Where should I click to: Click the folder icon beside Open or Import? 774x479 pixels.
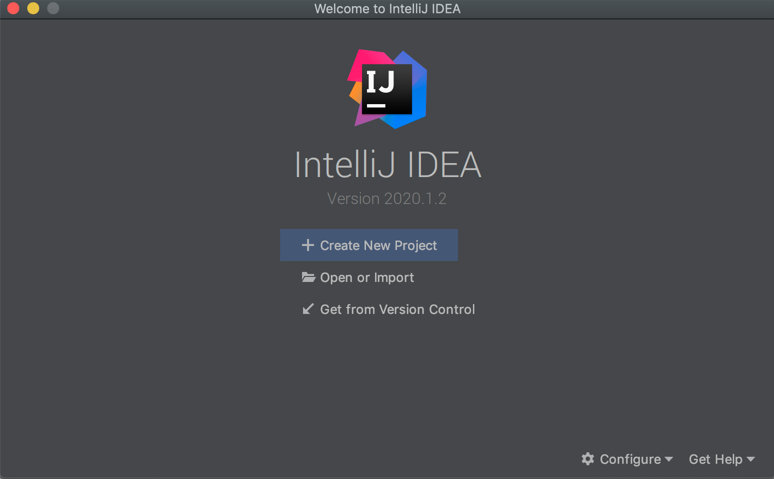click(x=308, y=277)
